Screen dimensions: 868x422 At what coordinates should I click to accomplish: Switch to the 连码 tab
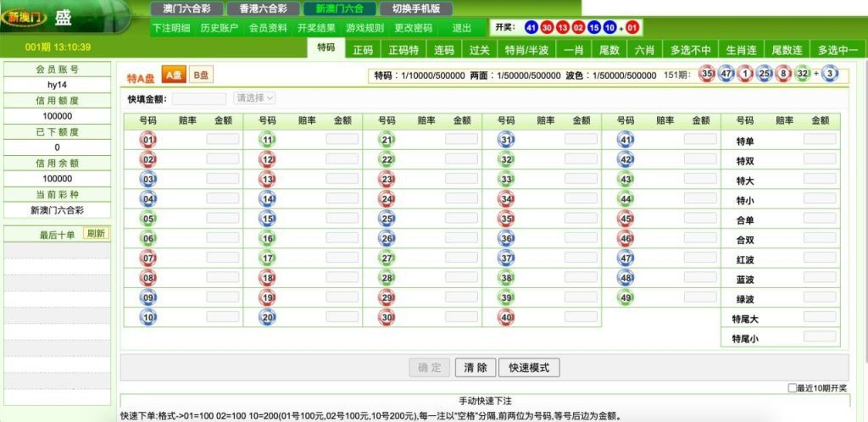coord(444,50)
